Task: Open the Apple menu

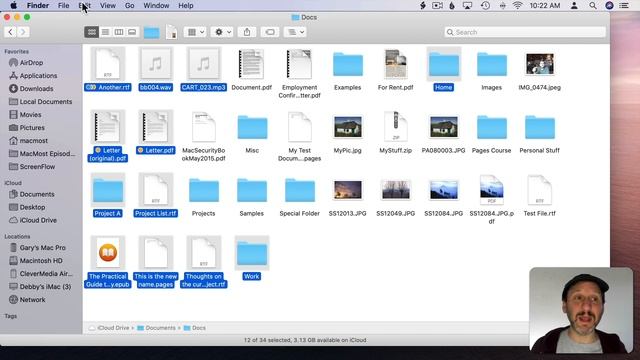Action: 13,5
